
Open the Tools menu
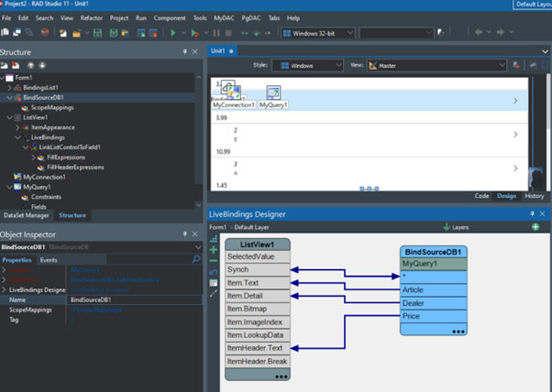point(200,18)
